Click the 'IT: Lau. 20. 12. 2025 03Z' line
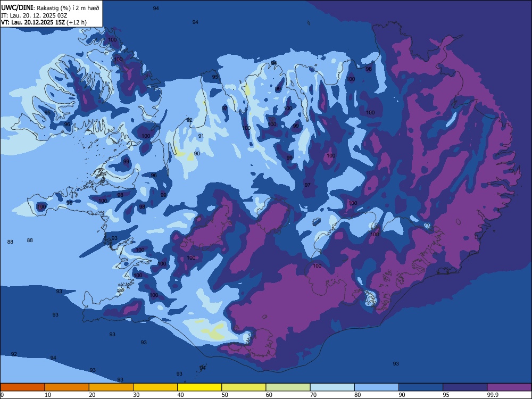Viewport: 532px width, 399px height. [x=34, y=15]
